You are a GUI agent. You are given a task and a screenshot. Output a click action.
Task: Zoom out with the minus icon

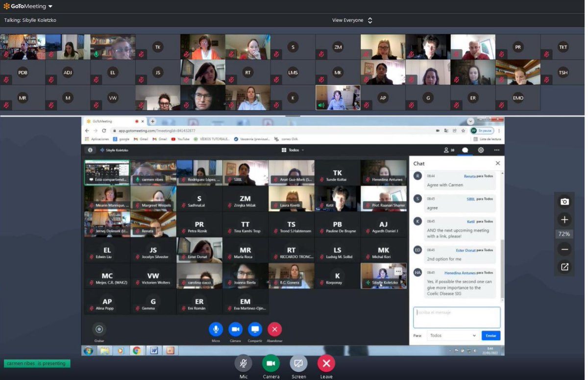(564, 249)
